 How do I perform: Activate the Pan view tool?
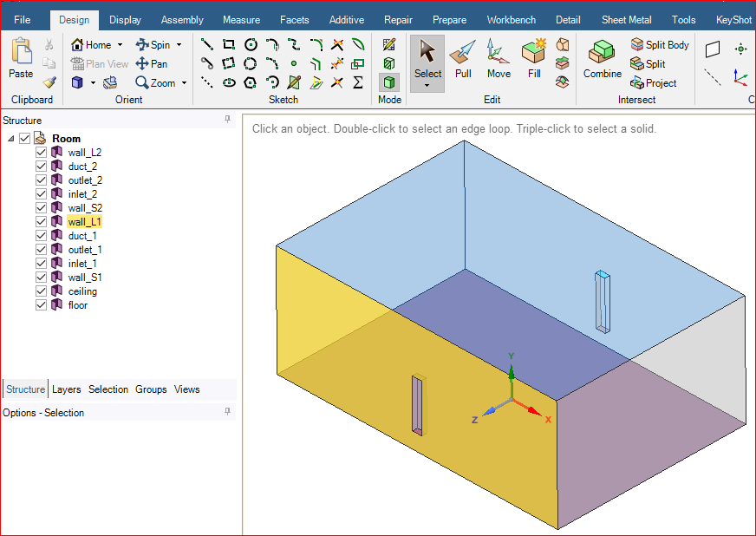tap(152, 64)
